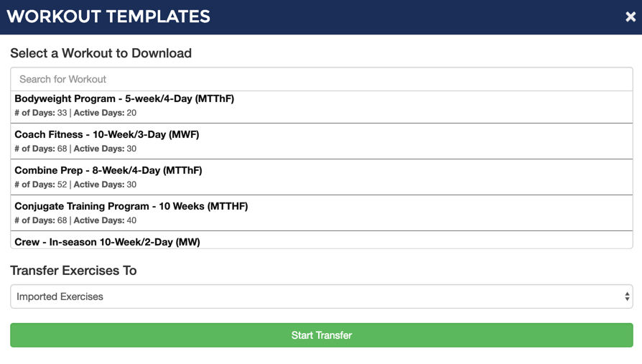Click the dark blue dialog header bar
Viewport: 642px width, 364px height.
coord(321,17)
